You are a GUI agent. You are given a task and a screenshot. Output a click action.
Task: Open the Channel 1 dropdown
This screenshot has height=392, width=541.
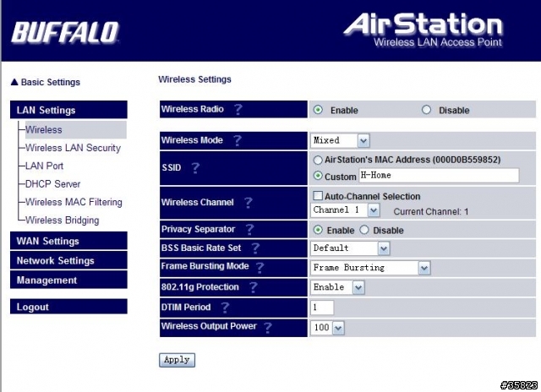[345, 210]
